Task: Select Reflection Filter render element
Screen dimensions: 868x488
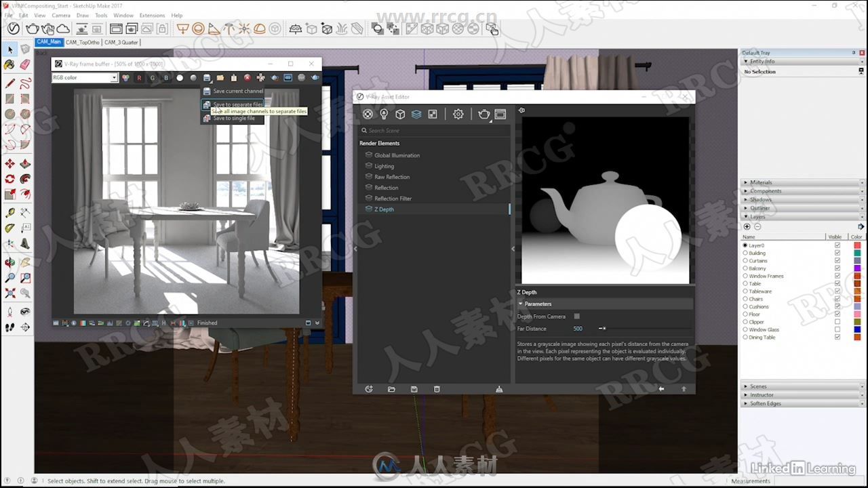Action: 393,199
